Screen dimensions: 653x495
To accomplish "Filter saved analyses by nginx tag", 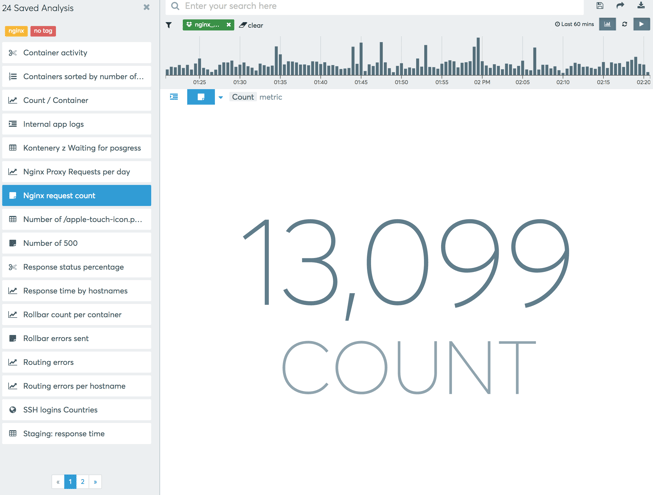I will pos(15,31).
